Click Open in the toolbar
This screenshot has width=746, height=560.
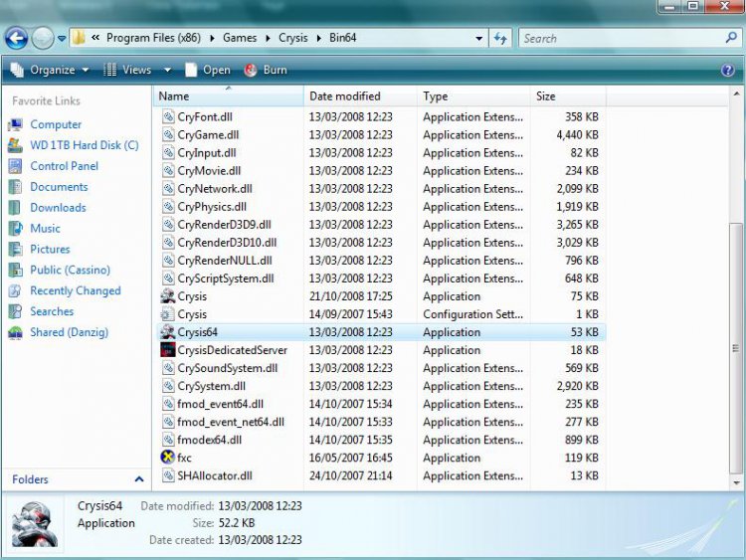click(x=208, y=70)
